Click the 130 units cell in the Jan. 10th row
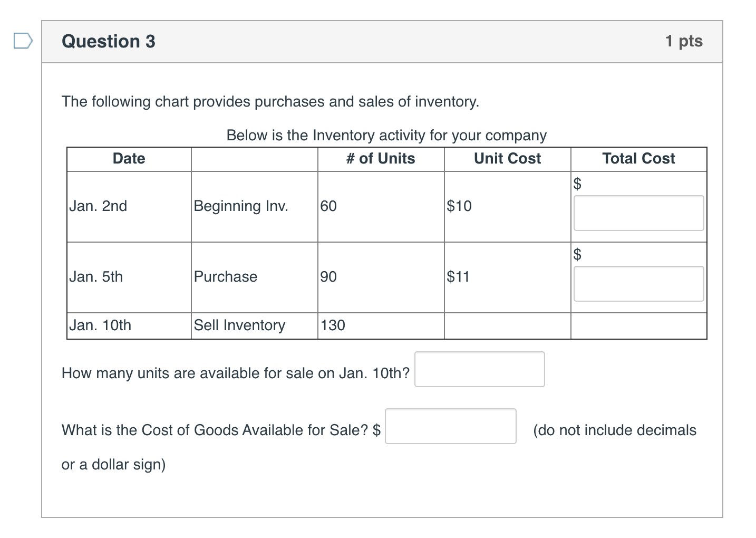This screenshot has height=538, width=756. click(333, 325)
